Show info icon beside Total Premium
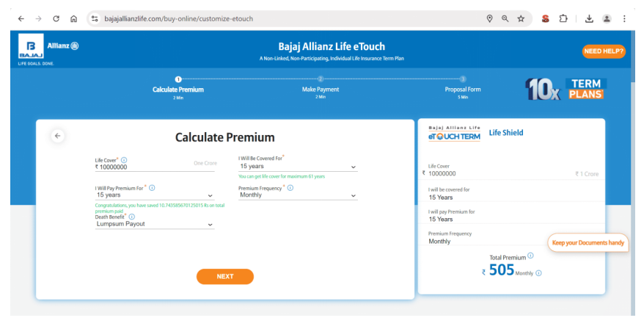The width and height of the screenshot is (644, 326). (530, 256)
